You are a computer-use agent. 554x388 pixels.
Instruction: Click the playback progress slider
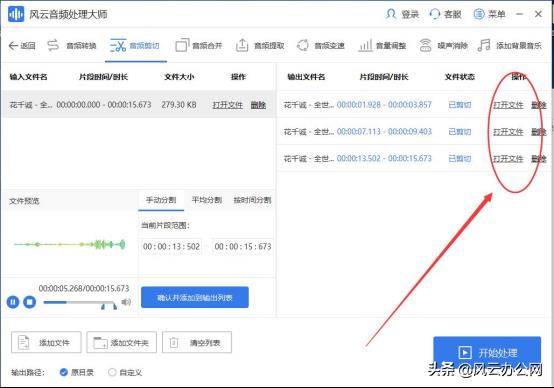tap(80, 302)
